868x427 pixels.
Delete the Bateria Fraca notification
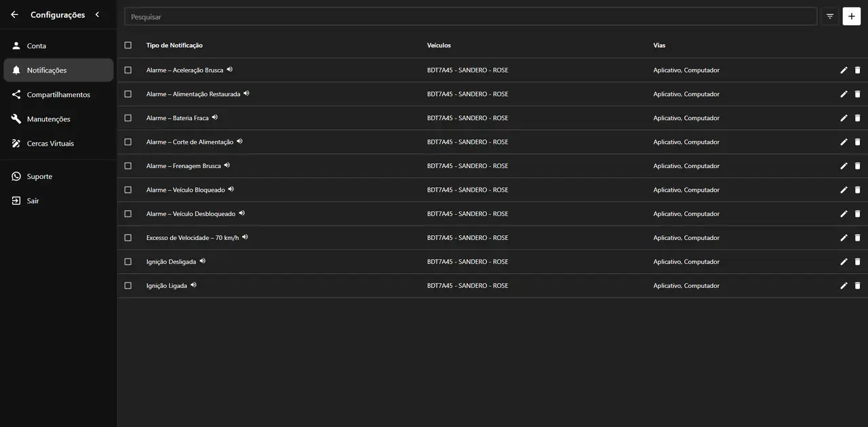(857, 118)
